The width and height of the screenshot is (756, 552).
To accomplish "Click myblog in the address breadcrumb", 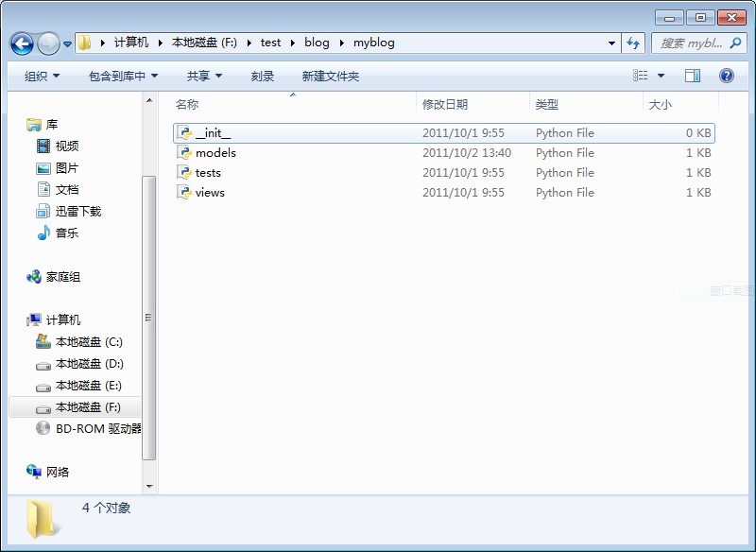I will (373, 43).
